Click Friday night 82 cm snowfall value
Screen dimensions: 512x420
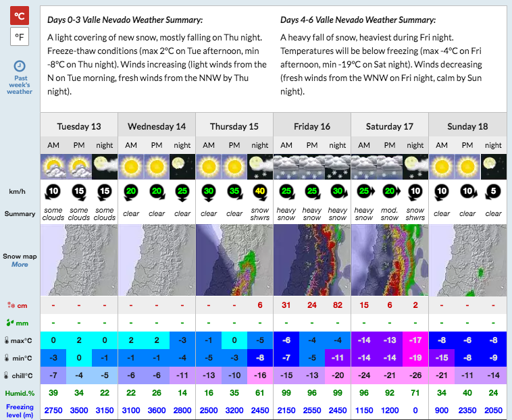[x=338, y=305]
